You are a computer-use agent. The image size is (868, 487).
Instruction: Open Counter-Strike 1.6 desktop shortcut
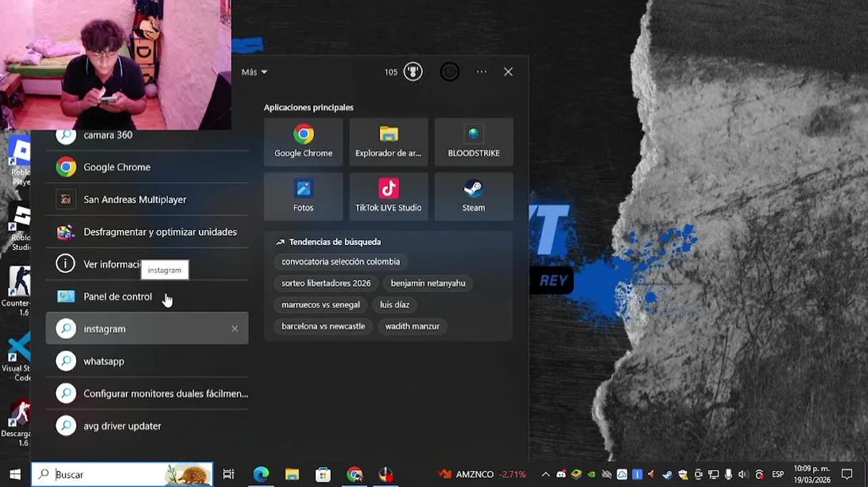pyautogui.click(x=16, y=292)
